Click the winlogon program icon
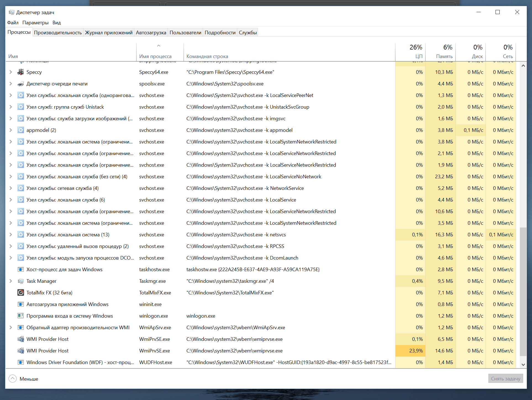 pos(20,316)
